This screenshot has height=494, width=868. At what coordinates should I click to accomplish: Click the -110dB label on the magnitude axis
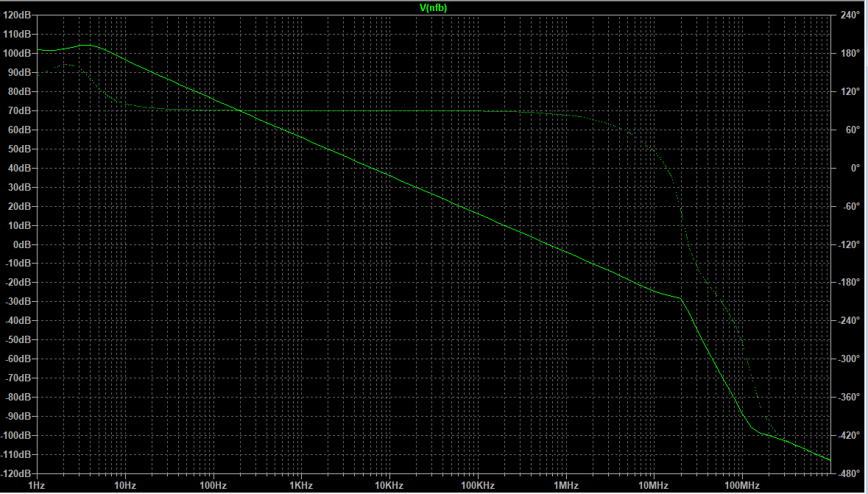16,454
